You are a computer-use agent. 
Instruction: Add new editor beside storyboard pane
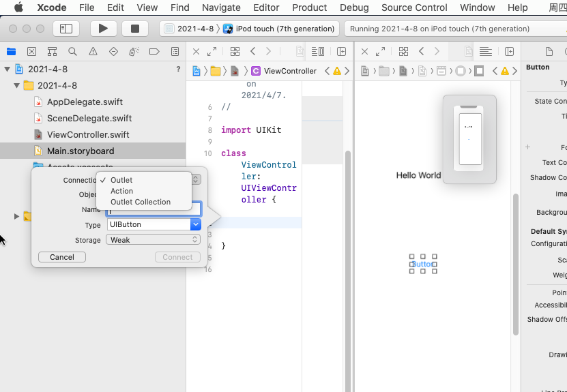coord(510,52)
